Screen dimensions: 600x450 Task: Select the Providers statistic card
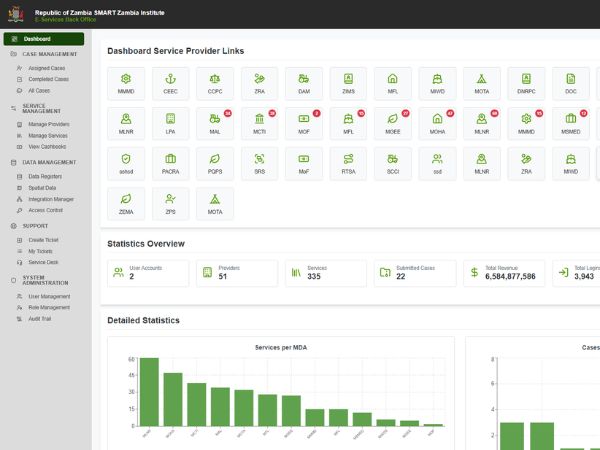[237, 273]
